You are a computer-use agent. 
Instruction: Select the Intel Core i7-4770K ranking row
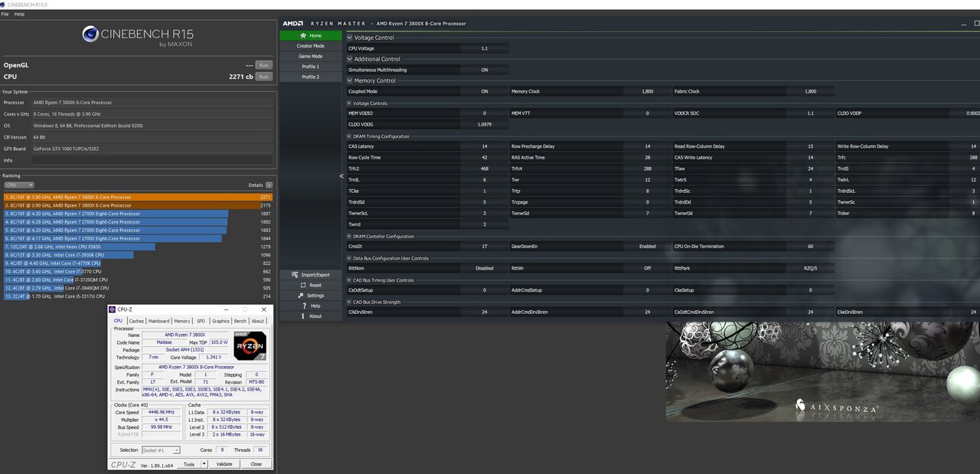coord(138,263)
